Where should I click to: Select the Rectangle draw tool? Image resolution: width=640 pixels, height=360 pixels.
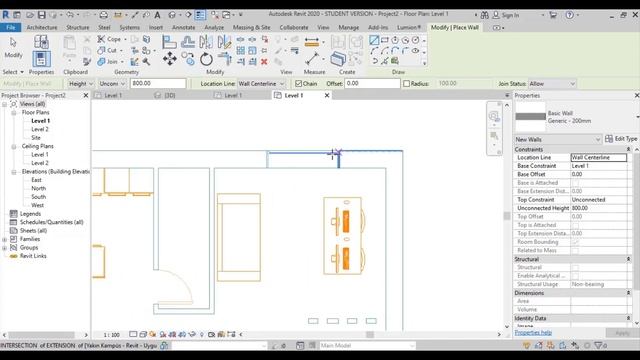point(384,40)
